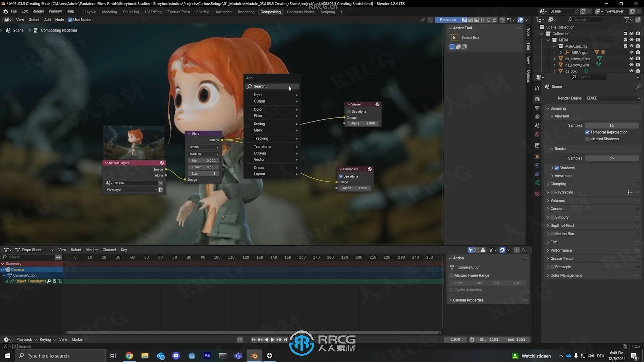
Task: Open the Render menu in top bar
Action: [38, 11]
